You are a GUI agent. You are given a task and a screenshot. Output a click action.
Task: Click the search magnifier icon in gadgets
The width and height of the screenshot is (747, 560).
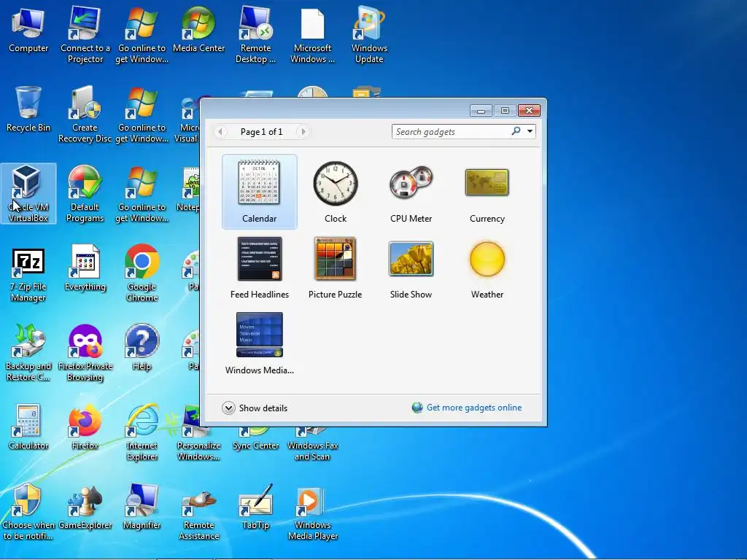[516, 131]
